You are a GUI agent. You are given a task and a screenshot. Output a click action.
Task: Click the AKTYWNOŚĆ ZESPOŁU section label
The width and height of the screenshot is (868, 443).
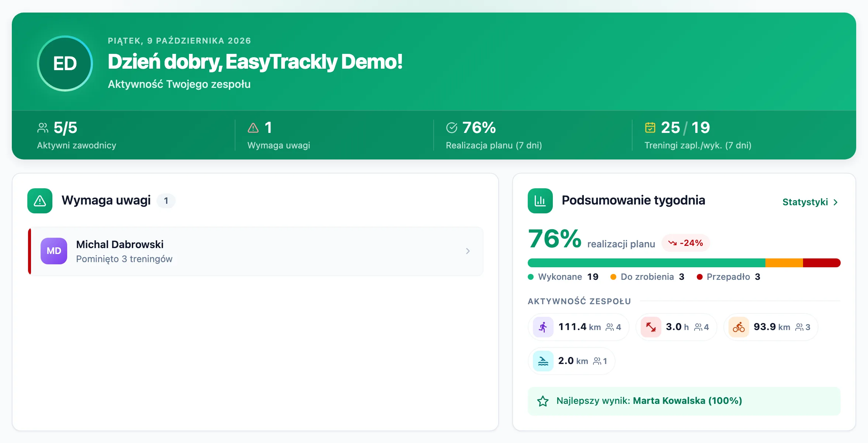tap(579, 301)
